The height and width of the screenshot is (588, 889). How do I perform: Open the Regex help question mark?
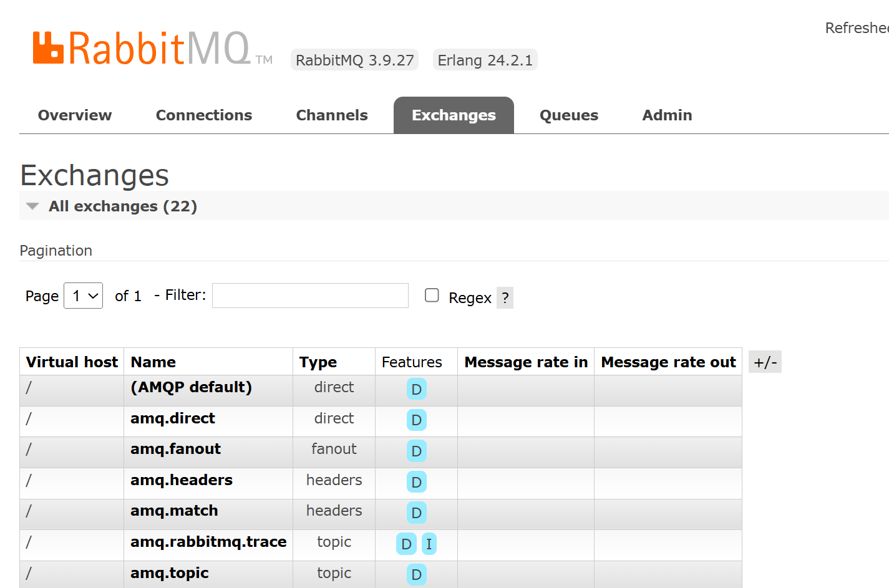pyautogui.click(x=505, y=298)
